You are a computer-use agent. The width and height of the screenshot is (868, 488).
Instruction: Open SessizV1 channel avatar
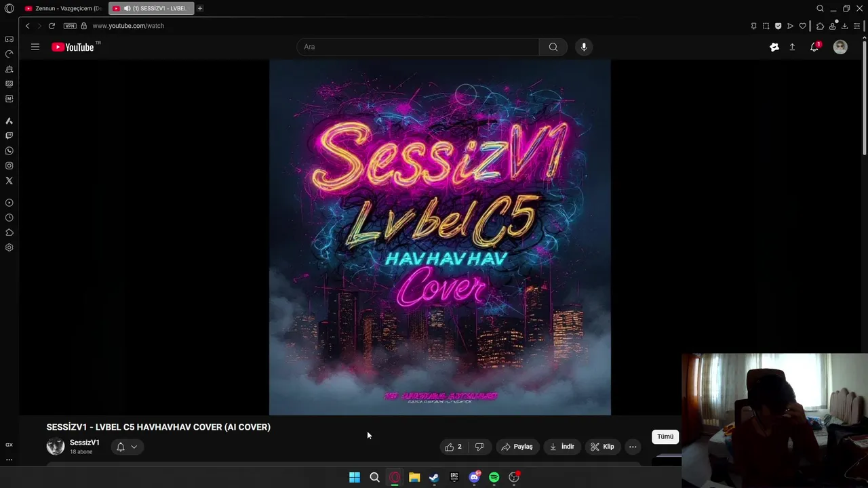point(56,446)
